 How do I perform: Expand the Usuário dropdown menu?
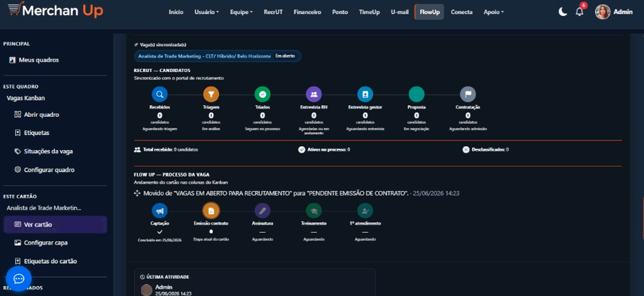206,12
